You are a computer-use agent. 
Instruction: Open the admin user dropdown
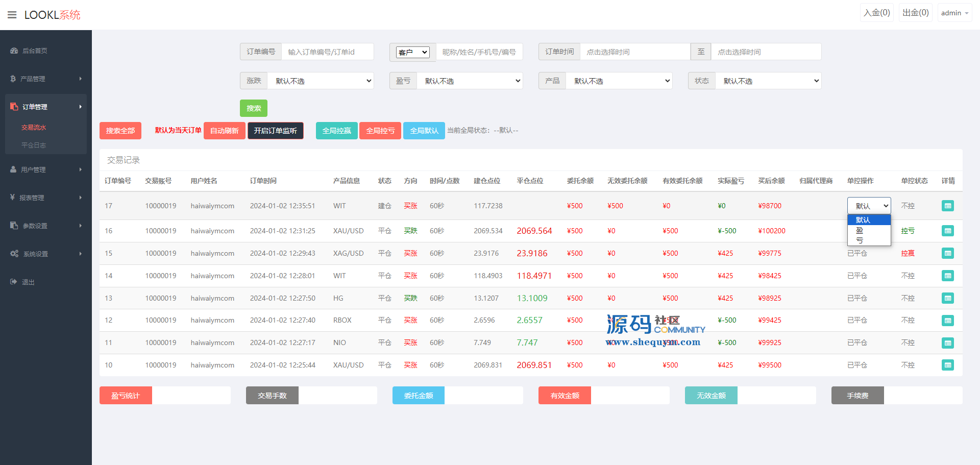[x=954, y=13]
